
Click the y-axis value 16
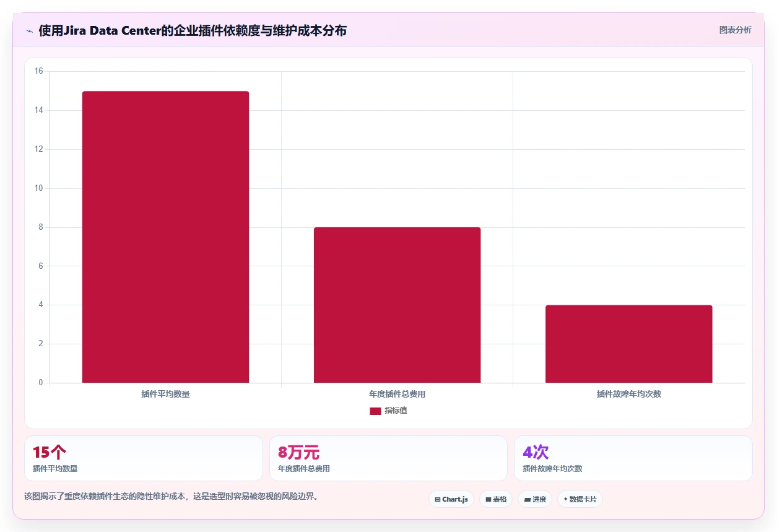coord(38,71)
